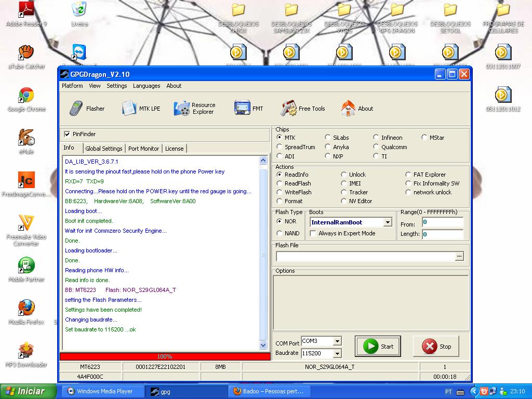Click the log scroll up arrow

(263, 161)
